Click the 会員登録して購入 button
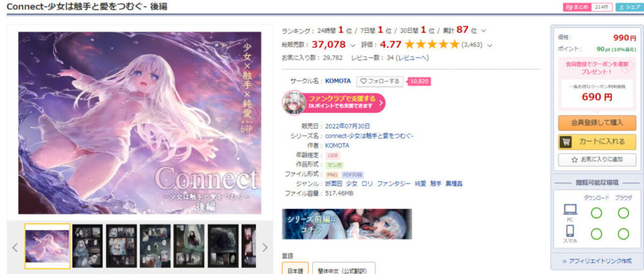This screenshot has width=644, height=274. pos(597,123)
